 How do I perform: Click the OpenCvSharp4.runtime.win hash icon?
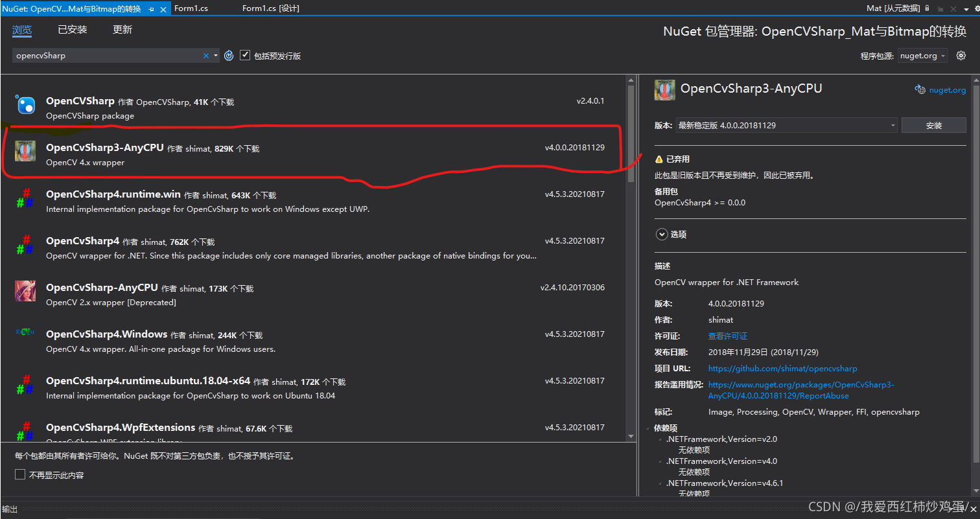(25, 198)
